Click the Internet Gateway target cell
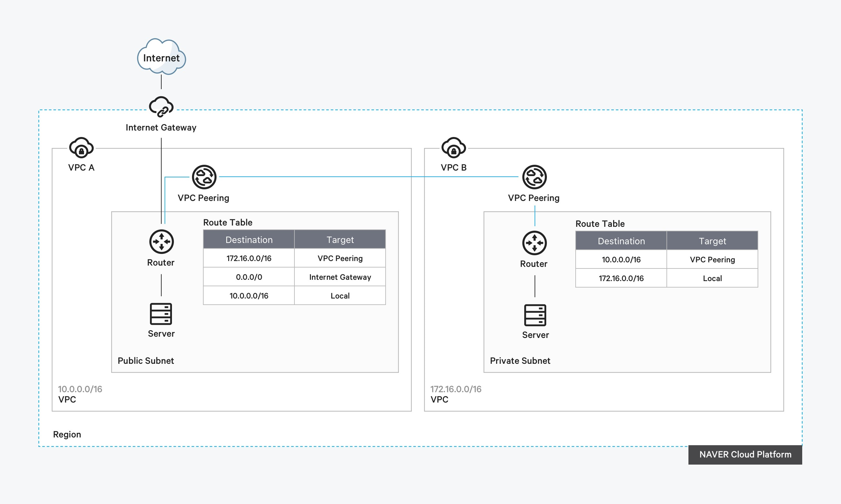The image size is (841, 504). pos(340,277)
